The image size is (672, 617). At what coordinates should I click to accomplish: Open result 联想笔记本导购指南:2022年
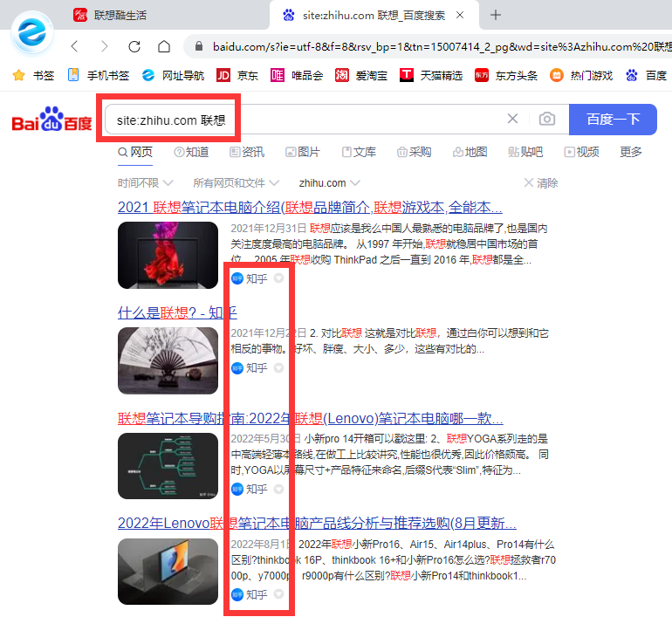(x=311, y=418)
